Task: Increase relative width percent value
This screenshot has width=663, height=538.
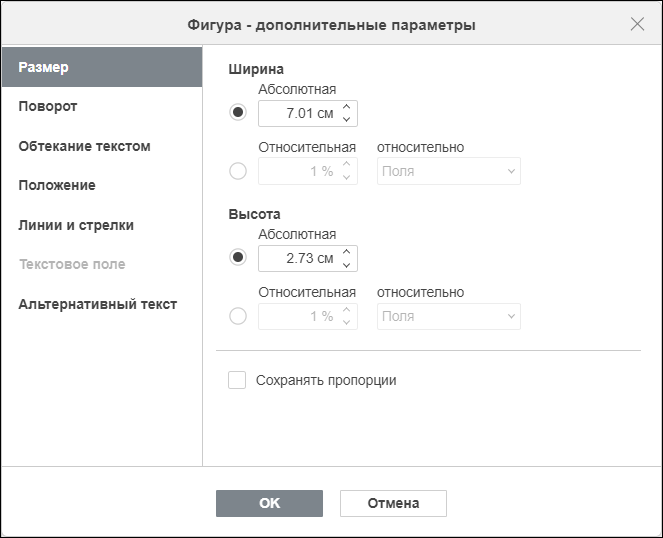Action: 347,164
